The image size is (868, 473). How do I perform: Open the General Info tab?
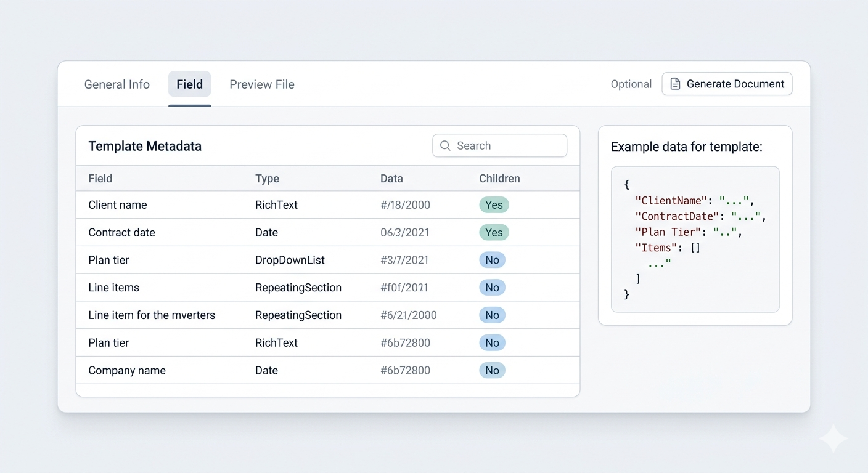coord(117,84)
